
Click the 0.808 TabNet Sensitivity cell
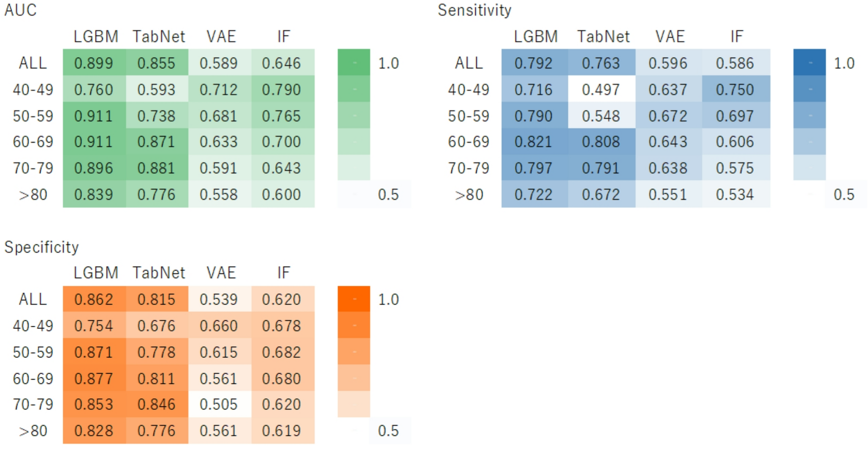[601, 142]
